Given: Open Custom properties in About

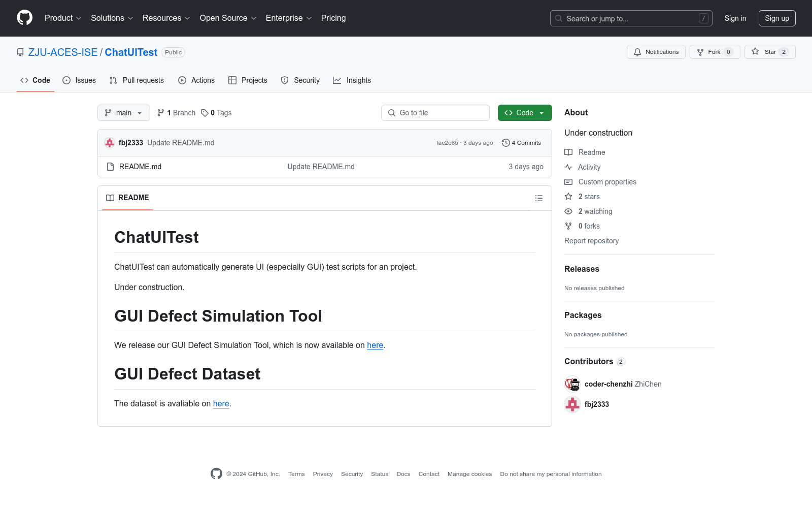Looking at the screenshot, I should point(600,182).
